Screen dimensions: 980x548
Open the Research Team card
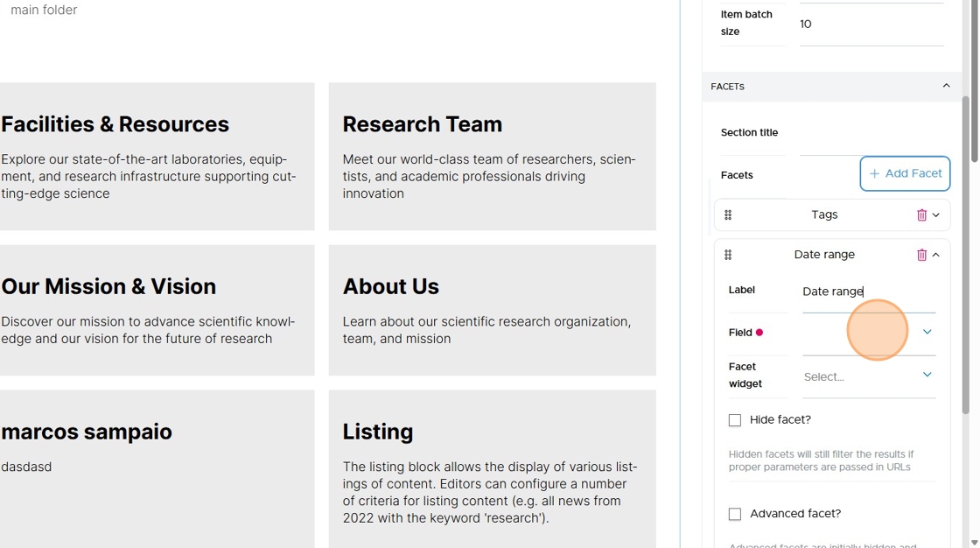pyautogui.click(x=493, y=157)
